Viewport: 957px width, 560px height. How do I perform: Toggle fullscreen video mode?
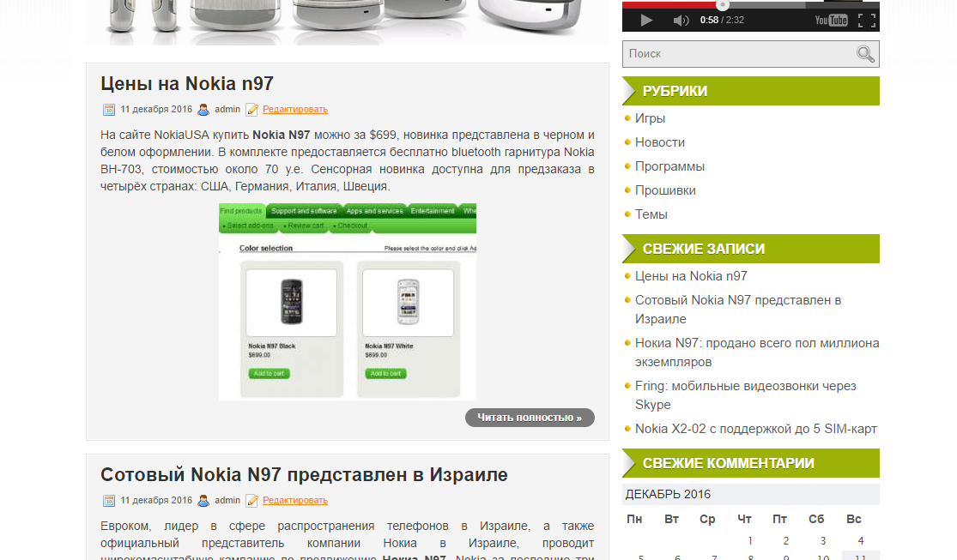(867, 20)
